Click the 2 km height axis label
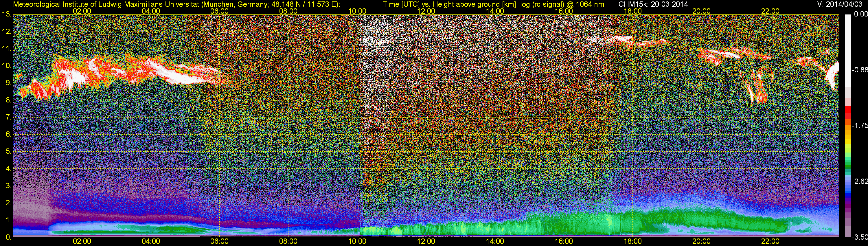The image size is (868, 246). pyautogui.click(x=8, y=203)
